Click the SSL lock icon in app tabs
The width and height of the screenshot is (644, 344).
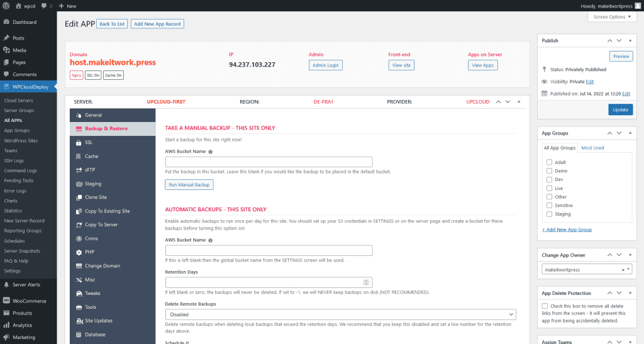79,143
